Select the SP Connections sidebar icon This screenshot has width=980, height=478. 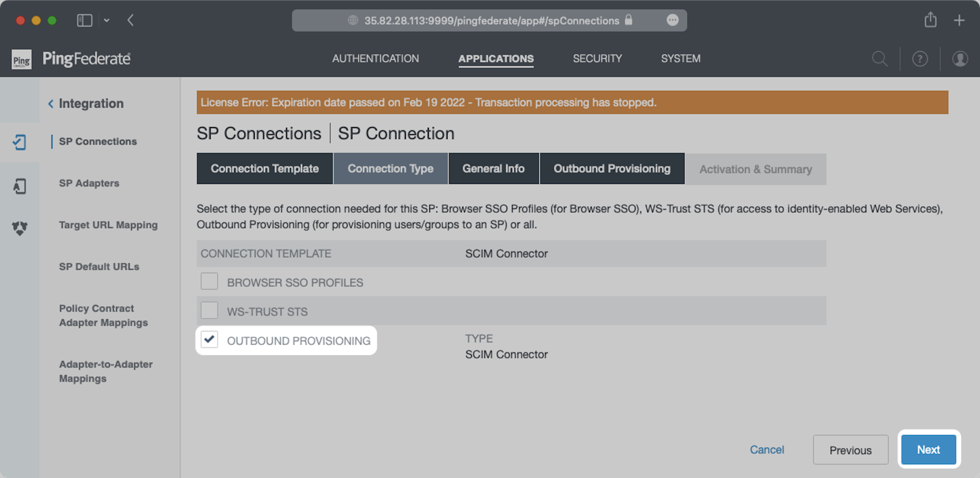19,142
